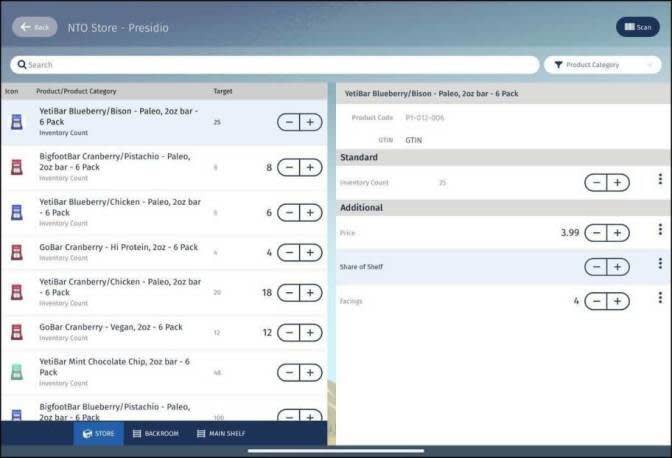672x458 pixels.
Task: Decrease the Facings value
Action: [x=596, y=301]
